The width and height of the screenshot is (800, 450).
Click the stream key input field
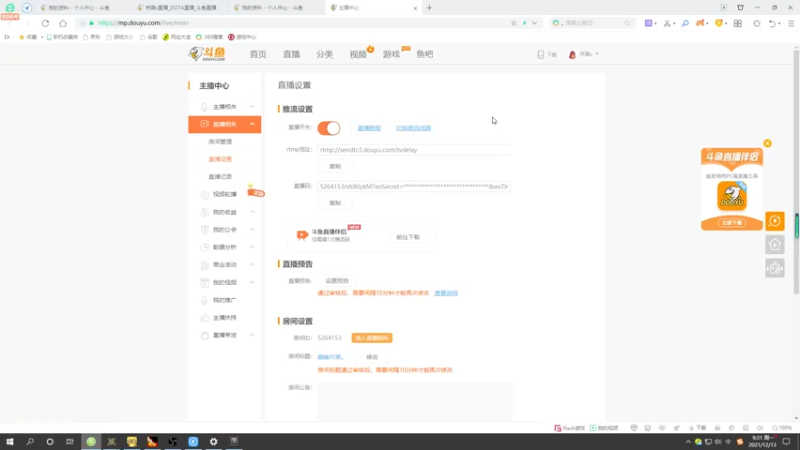[x=413, y=187]
